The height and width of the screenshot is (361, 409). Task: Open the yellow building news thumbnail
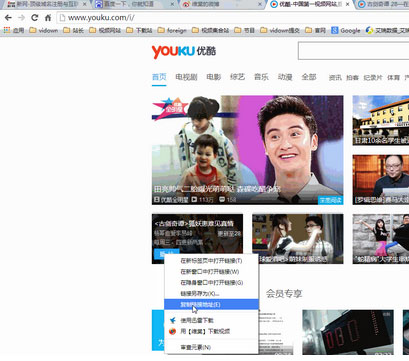[381, 120]
